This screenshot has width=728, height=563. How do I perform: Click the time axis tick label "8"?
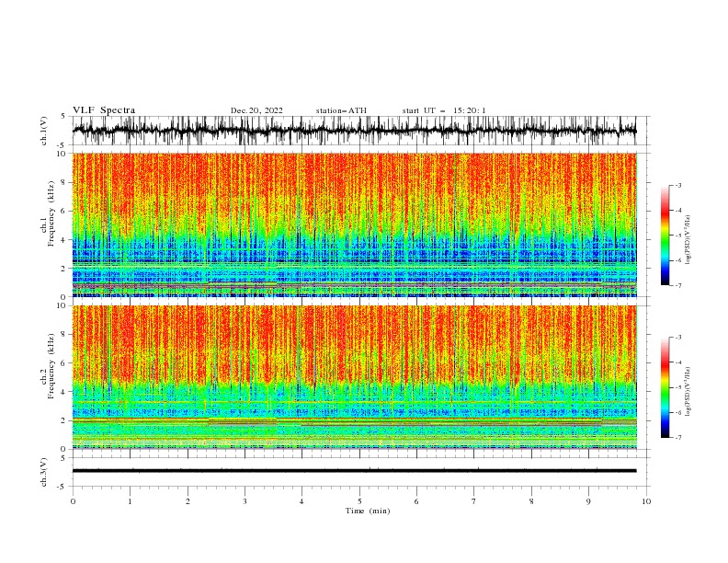[531, 501]
